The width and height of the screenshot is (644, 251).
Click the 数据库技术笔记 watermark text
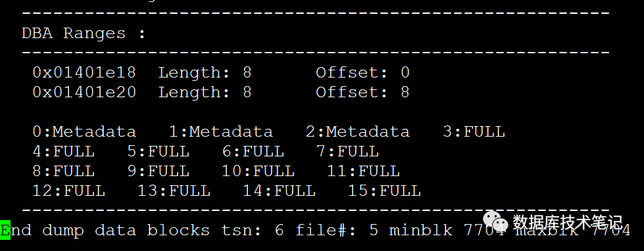click(568, 223)
